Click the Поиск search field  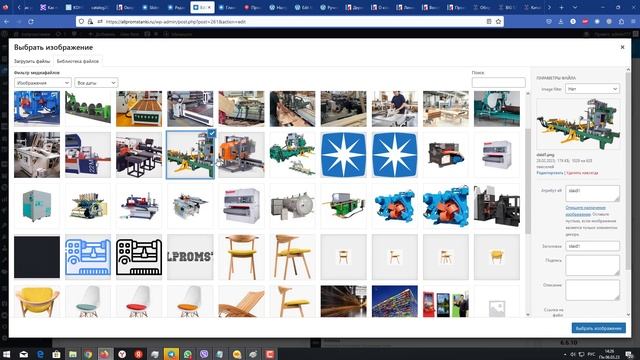498,82
